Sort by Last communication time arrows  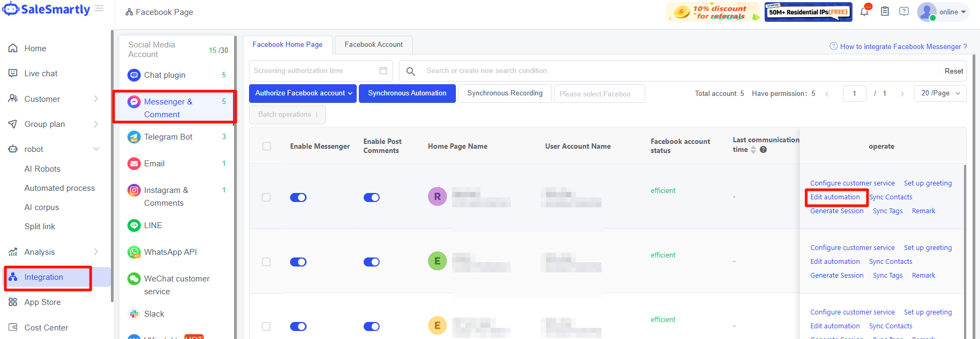pos(753,150)
